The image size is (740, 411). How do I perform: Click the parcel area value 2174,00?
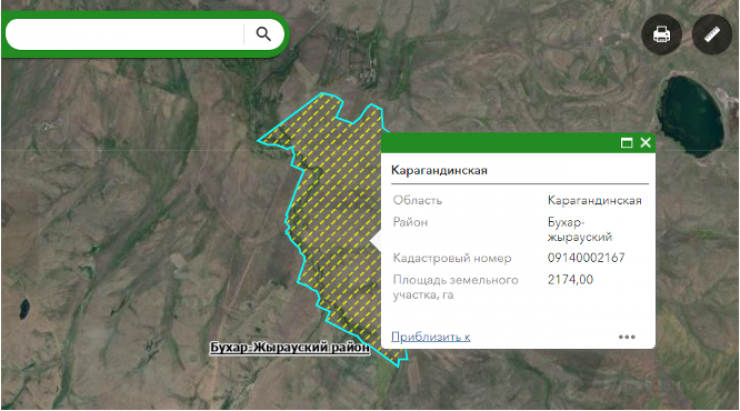pos(570,280)
